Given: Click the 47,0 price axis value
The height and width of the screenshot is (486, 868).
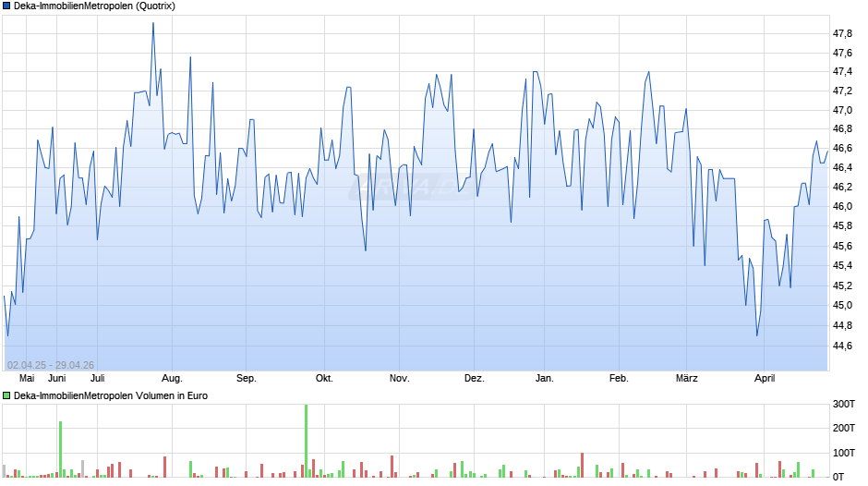Looking at the screenshot, I should pos(842,110).
